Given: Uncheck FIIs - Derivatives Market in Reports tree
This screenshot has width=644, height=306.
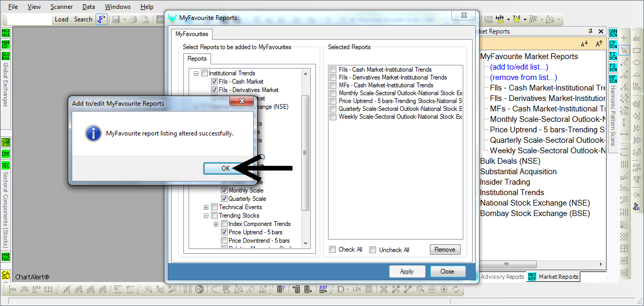Looking at the screenshot, I should click(214, 90).
